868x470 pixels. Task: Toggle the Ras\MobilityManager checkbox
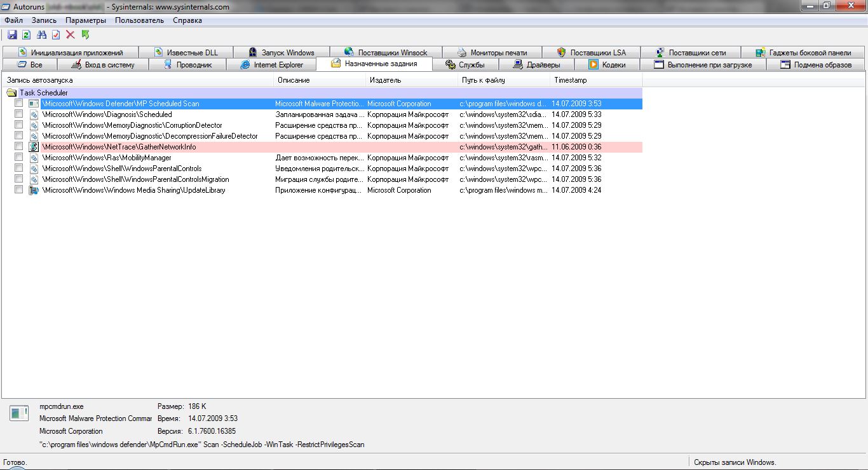tap(19, 158)
